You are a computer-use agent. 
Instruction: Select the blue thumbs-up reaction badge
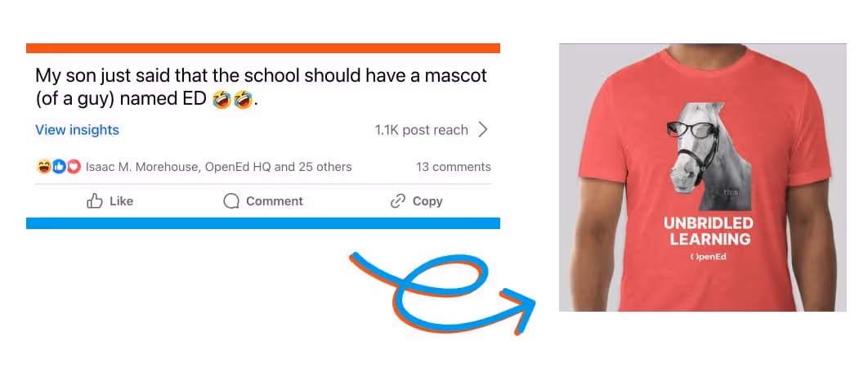tap(59, 166)
